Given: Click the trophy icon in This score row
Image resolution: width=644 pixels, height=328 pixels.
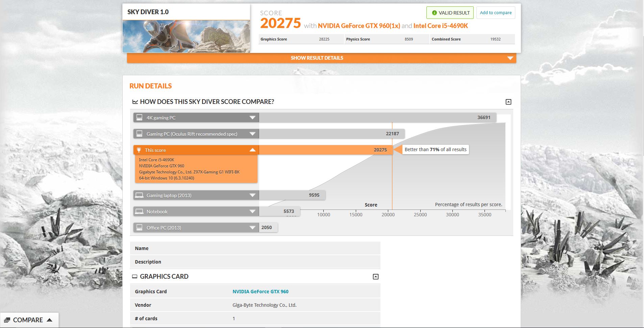Looking at the screenshot, I should (139, 150).
